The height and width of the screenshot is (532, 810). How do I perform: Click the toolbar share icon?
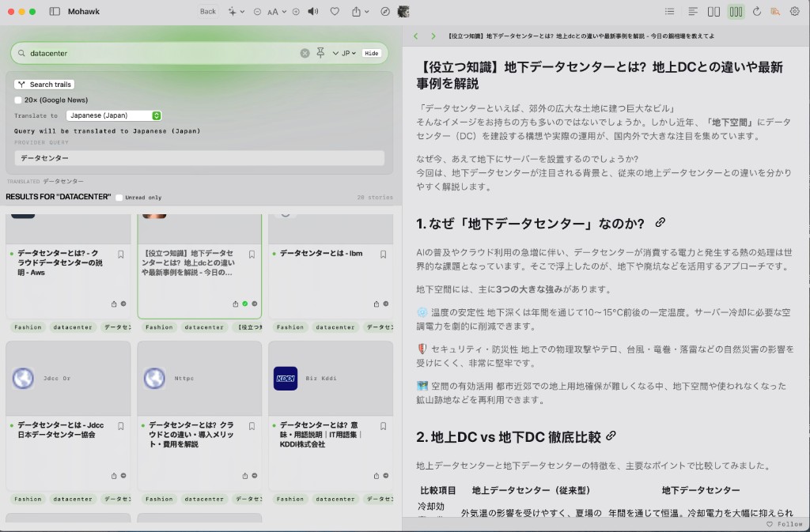click(x=356, y=11)
